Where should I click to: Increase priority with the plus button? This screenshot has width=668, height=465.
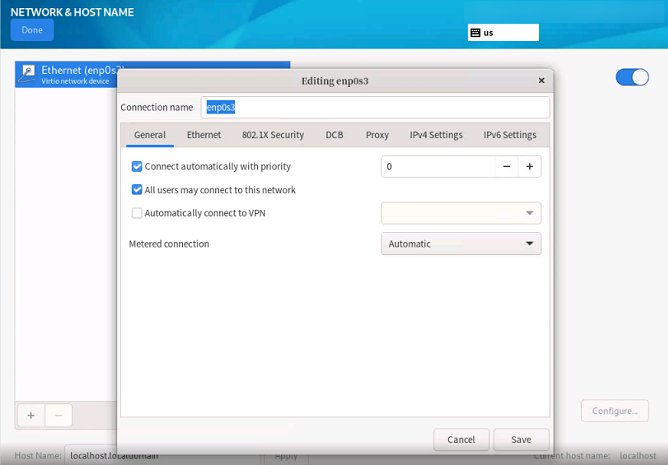click(x=530, y=166)
